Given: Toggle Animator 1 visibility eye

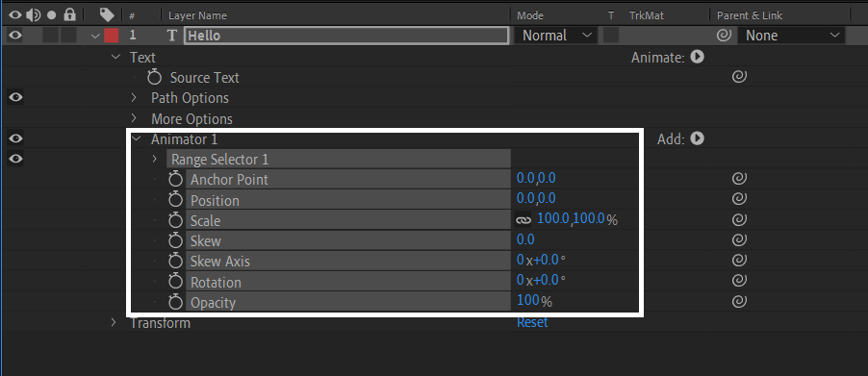Looking at the screenshot, I should [x=15, y=138].
